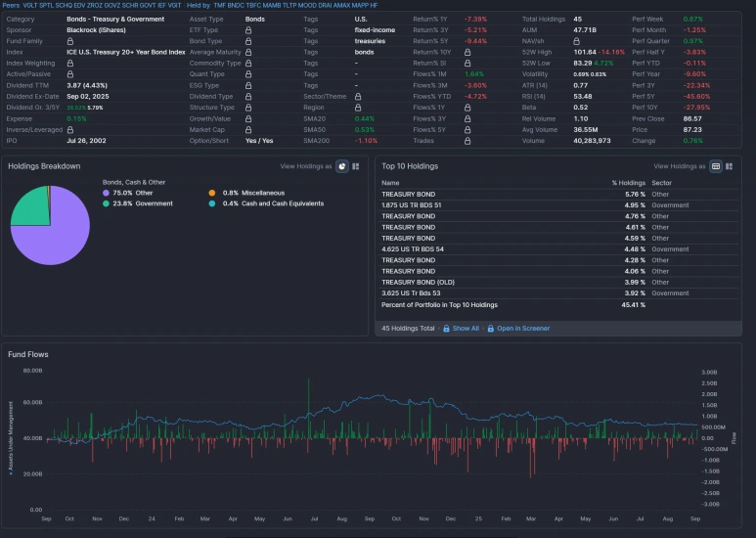Click the lock icon beside ETF Type
Screen dimensions: 756x538
(248, 30)
